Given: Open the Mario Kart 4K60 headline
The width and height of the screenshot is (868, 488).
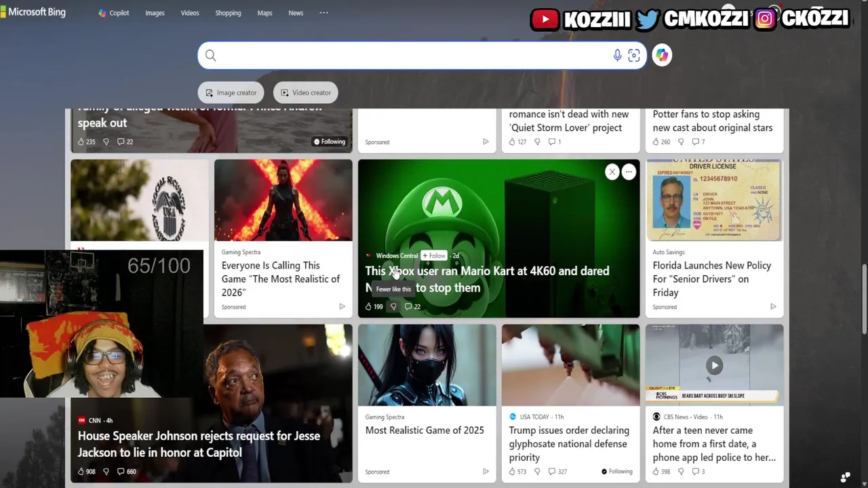Looking at the screenshot, I should coord(487,279).
